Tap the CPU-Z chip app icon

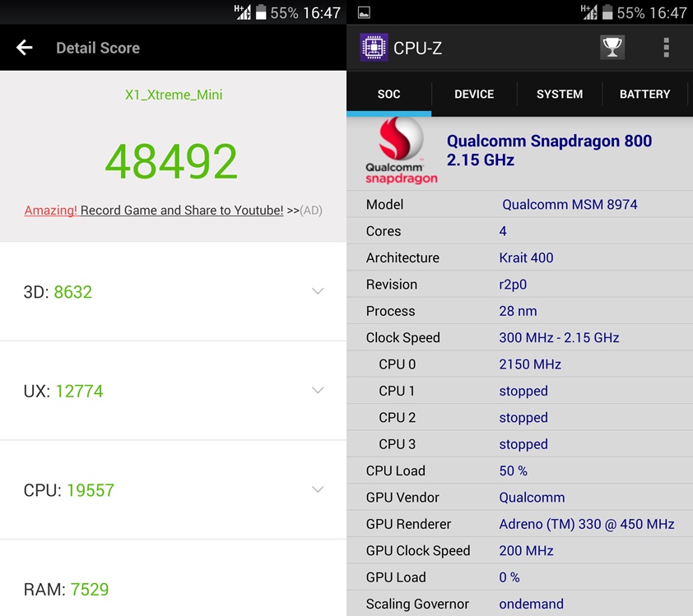(x=374, y=47)
